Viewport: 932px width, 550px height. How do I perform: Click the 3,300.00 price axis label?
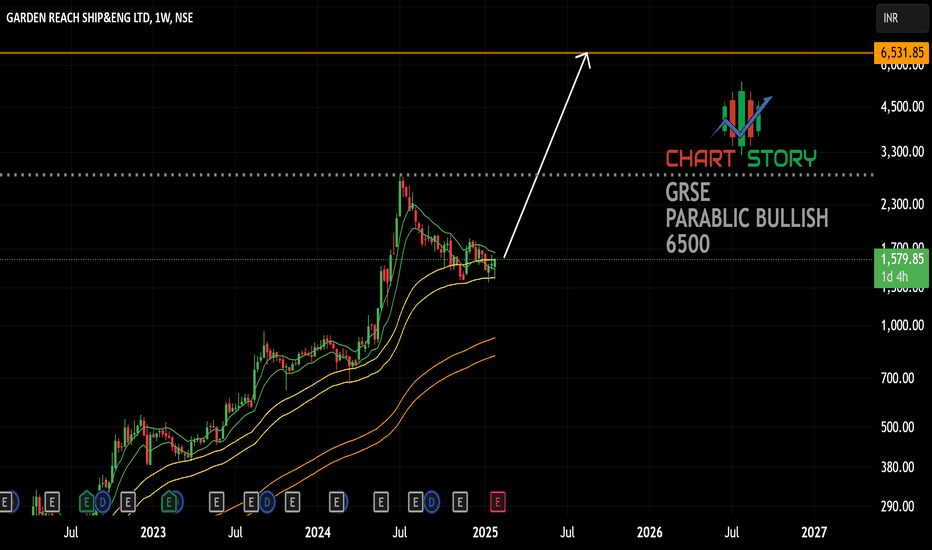click(902, 152)
